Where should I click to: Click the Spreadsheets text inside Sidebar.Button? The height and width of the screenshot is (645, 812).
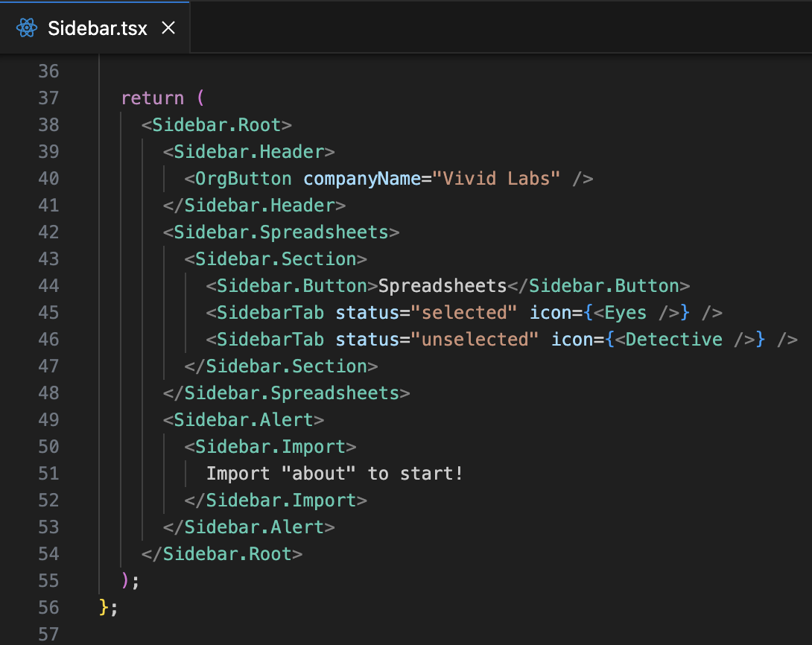pyautogui.click(x=443, y=285)
